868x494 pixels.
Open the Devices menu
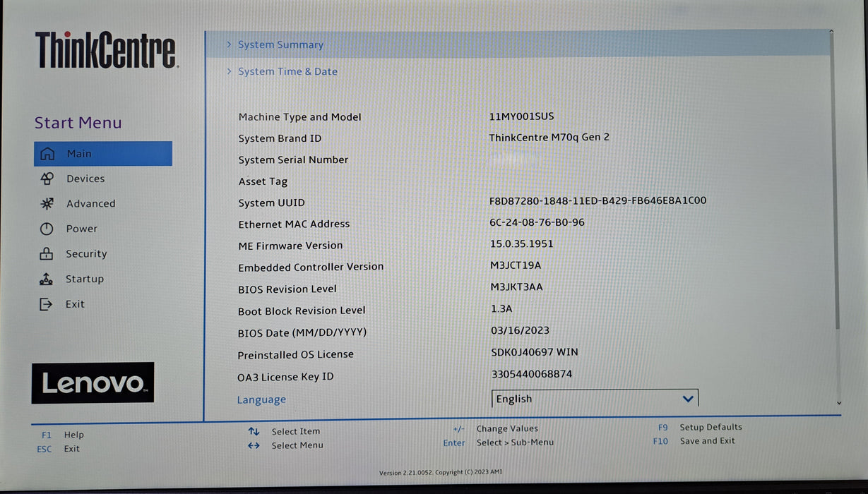point(85,179)
